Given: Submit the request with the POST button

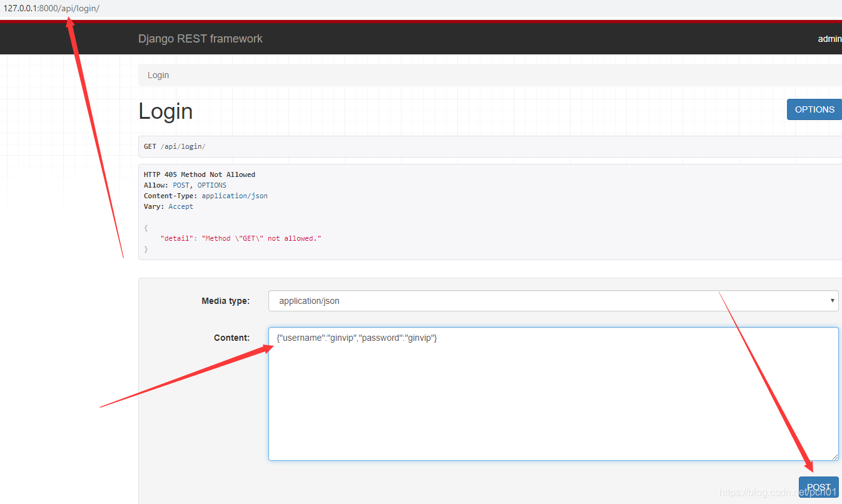Looking at the screenshot, I should click(818, 487).
